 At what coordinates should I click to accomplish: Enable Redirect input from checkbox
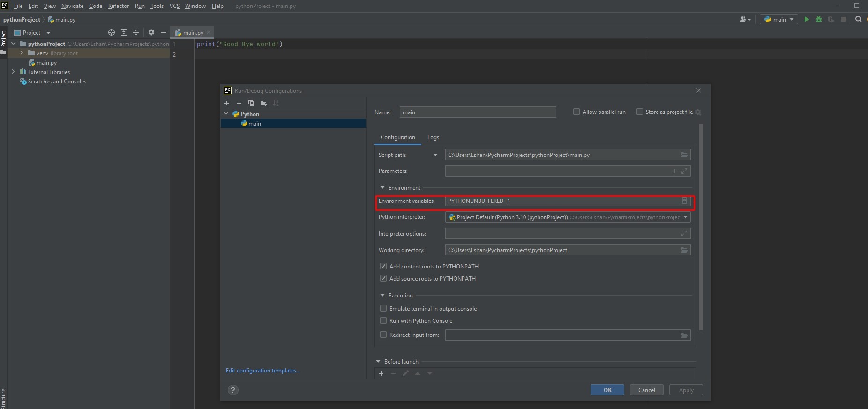pyautogui.click(x=383, y=335)
